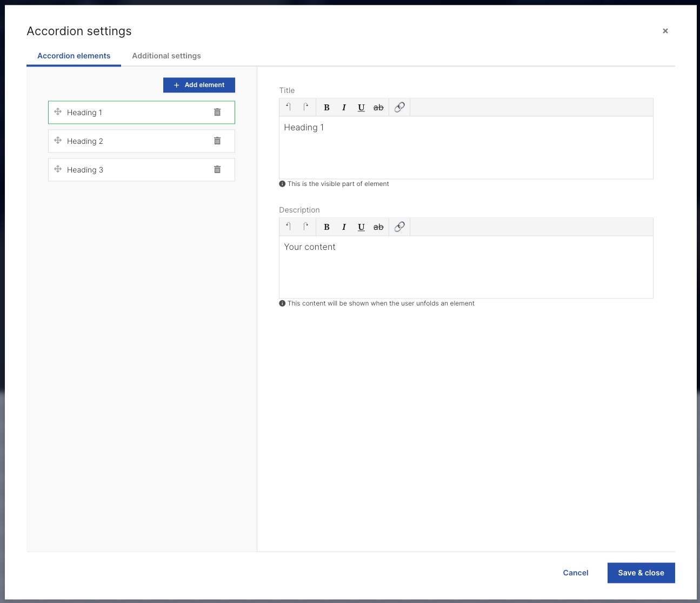This screenshot has width=700, height=603.
Task: Insert a hyperlink in the Title editor
Action: pos(399,107)
